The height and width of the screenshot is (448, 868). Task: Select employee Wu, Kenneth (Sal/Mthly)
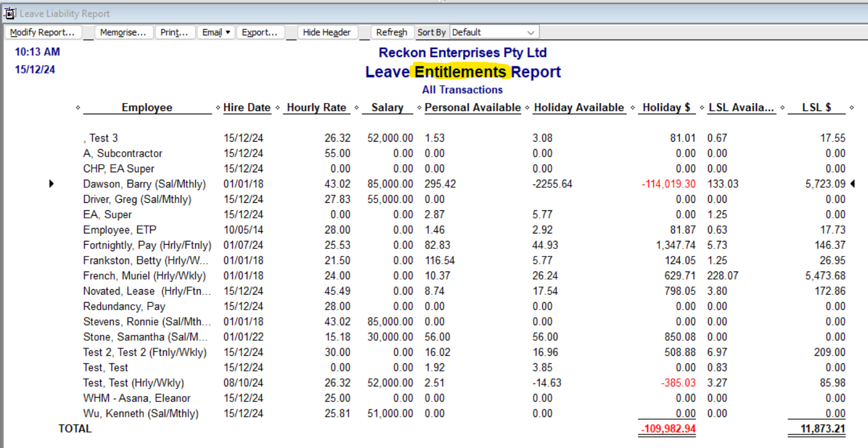point(141,414)
